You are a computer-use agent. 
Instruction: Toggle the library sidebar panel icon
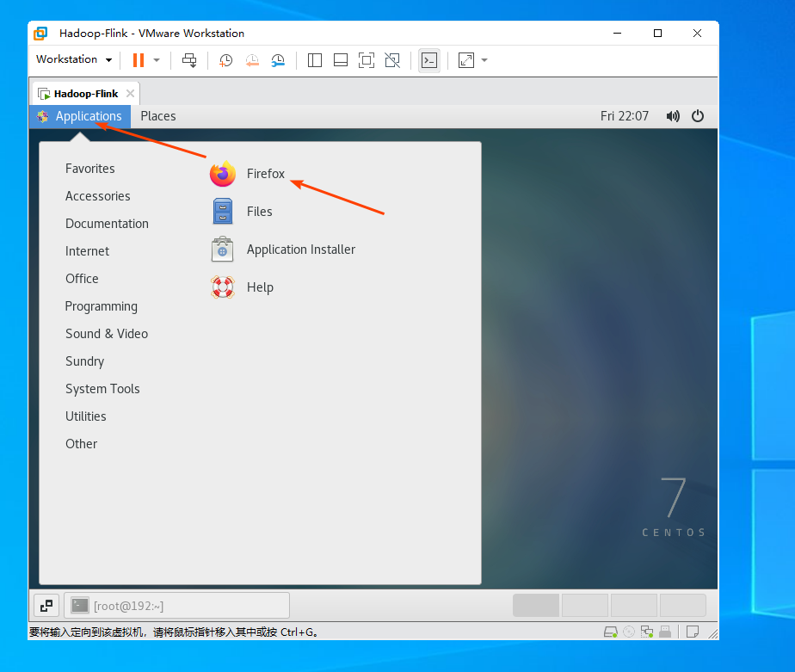click(315, 60)
